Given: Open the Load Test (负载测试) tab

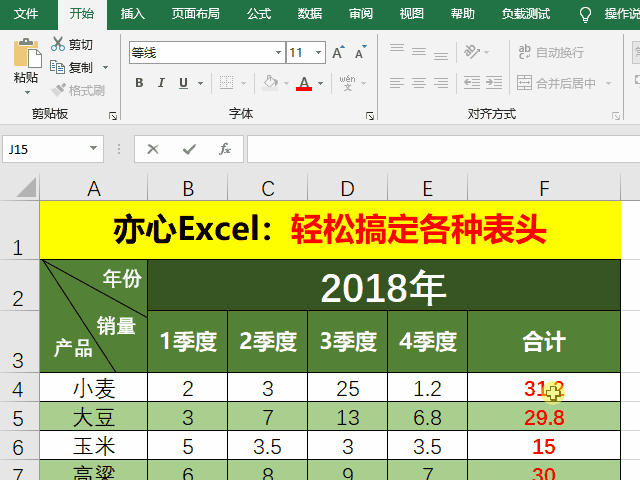Looking at the screenshot, I should pyautogui.click(x=526, y=14).
